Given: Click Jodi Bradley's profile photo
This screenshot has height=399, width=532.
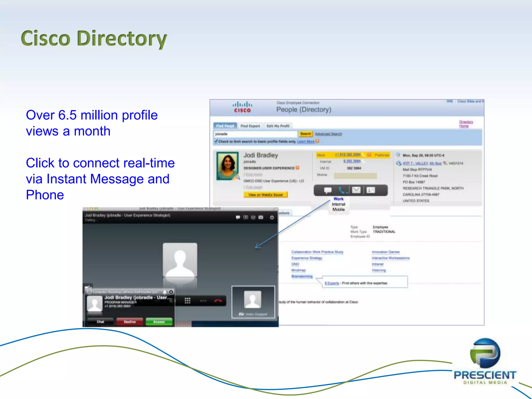Looking at the screenshot, I should point(228,166).
